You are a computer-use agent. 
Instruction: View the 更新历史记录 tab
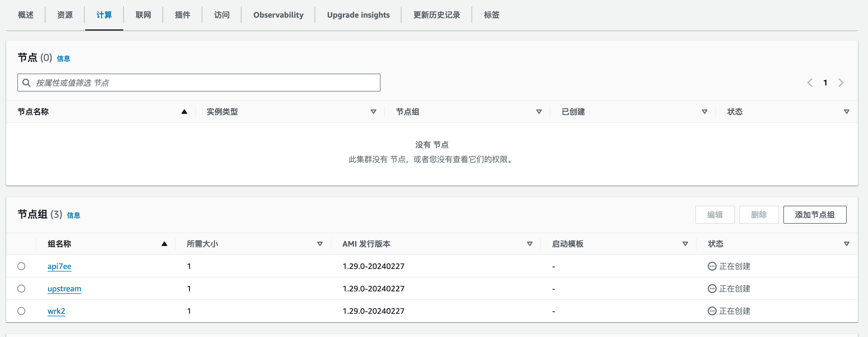(437, 15)
